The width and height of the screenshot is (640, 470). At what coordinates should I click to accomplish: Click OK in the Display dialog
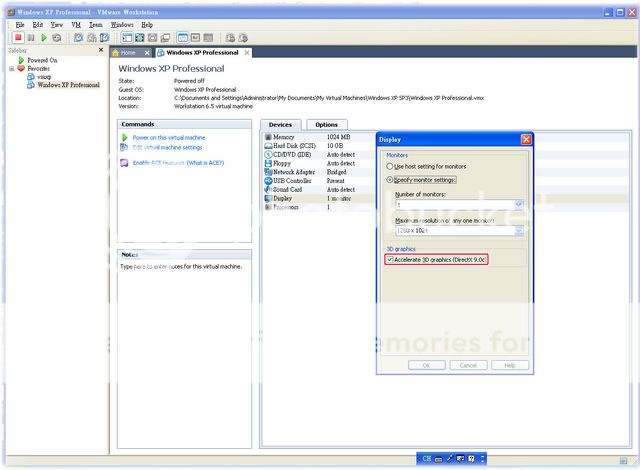(x=427, y=365)
